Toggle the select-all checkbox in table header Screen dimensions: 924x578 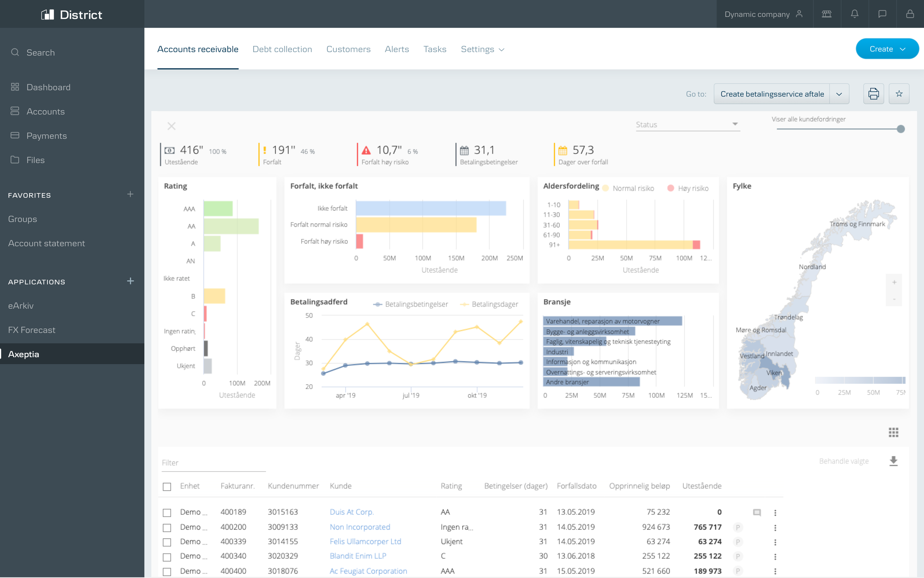(x=167, y=486)
